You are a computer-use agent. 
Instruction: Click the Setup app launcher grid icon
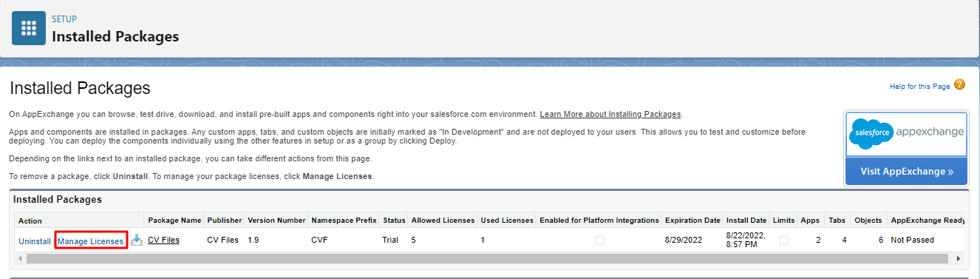(x=29, y=29)
